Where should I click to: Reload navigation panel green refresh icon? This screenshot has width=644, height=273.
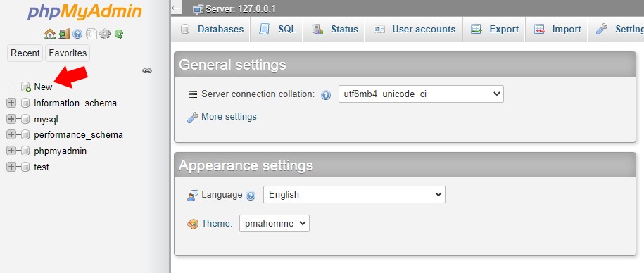tap(119, 34)
